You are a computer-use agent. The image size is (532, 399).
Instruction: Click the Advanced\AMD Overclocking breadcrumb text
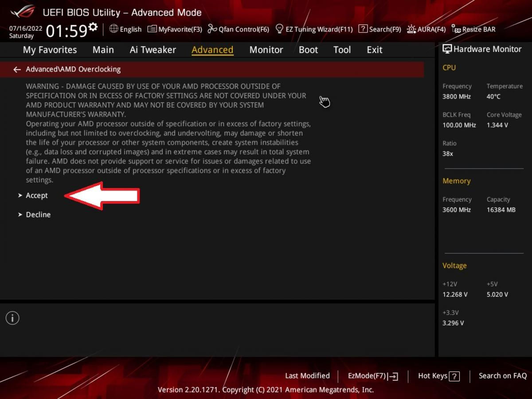(73, 69)
